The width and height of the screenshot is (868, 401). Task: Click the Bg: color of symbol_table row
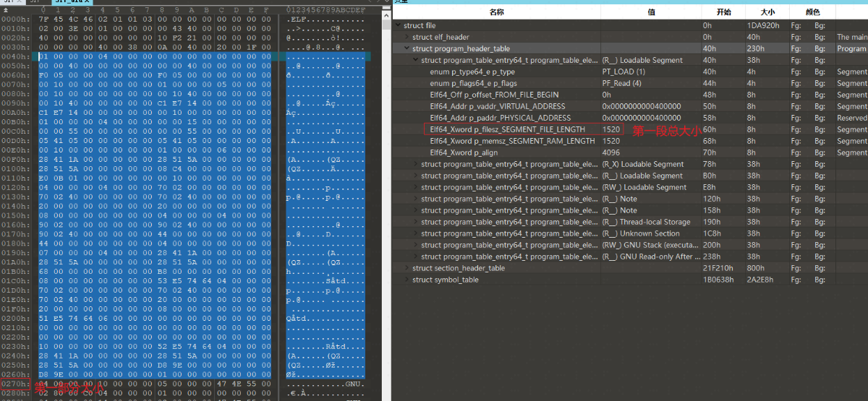820,280
